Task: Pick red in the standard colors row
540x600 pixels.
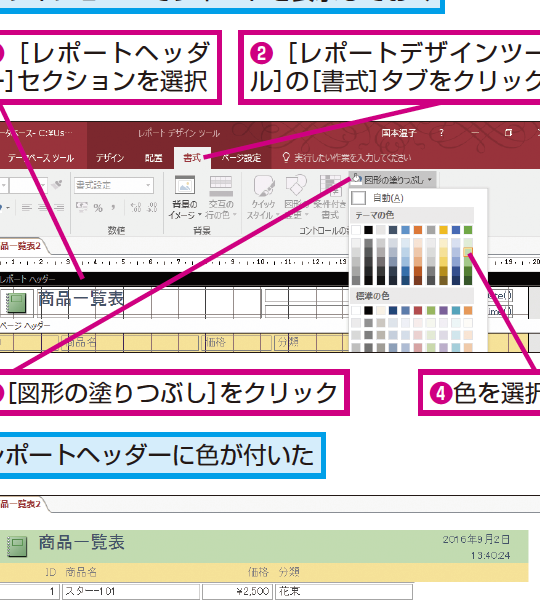Action: tap(418, 310)
